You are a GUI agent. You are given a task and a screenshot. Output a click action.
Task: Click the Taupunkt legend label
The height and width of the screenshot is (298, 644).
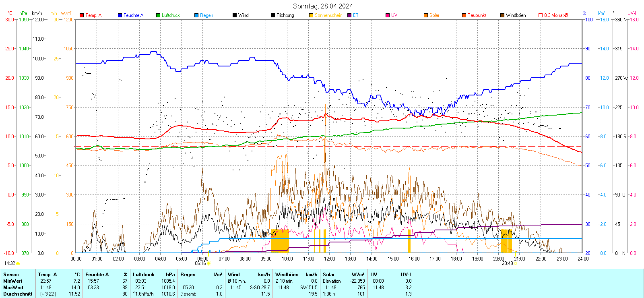[477, 15]
